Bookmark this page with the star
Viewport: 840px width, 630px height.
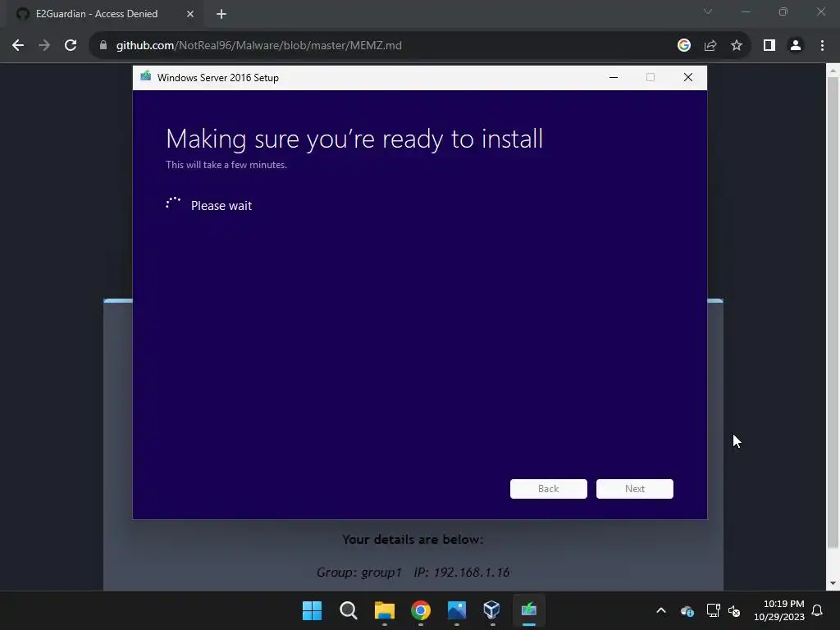737,46
